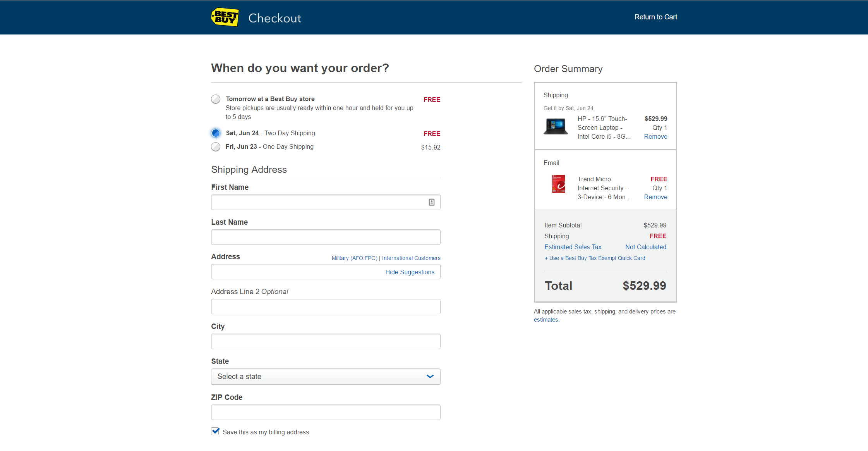Focus the Last Name input field
The height and width of the screenshot is (451, 868).
[326, 237]
